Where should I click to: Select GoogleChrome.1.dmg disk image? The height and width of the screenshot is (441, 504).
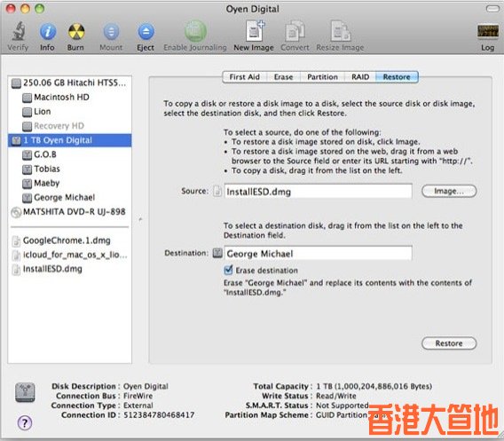tap(69, 240)
